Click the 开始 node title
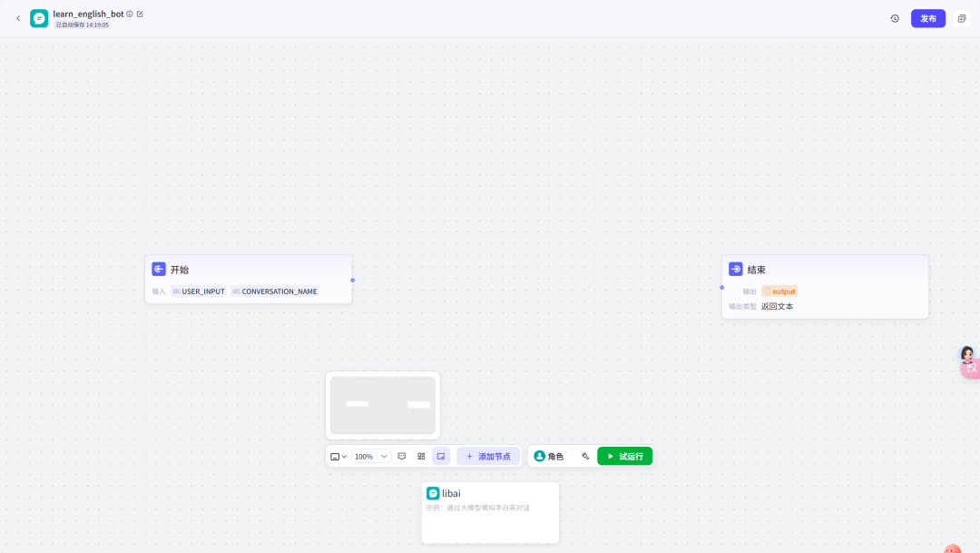The height and width of the screenshot is (553, 980). click(180, 270)
